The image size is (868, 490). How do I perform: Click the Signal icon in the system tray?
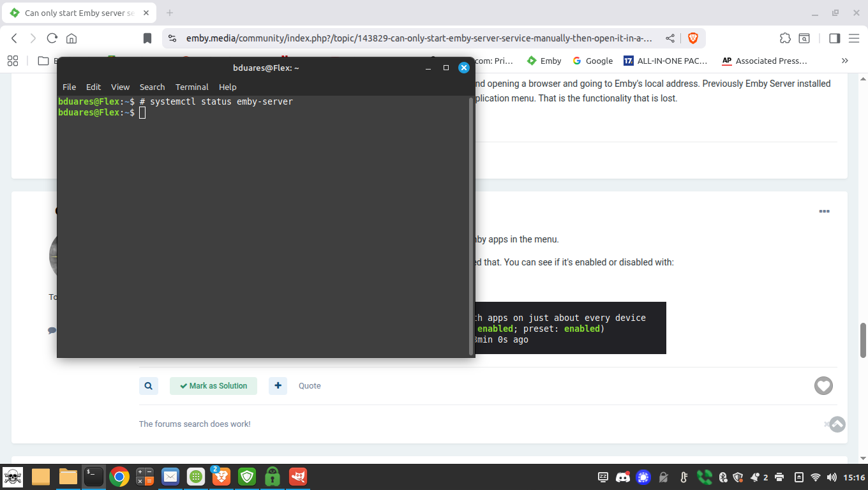(x=643, y=477)
